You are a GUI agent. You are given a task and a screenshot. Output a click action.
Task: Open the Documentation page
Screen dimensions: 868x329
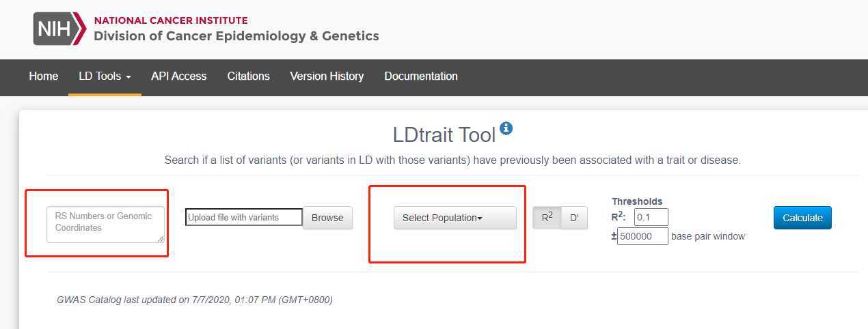pos(421,76)
